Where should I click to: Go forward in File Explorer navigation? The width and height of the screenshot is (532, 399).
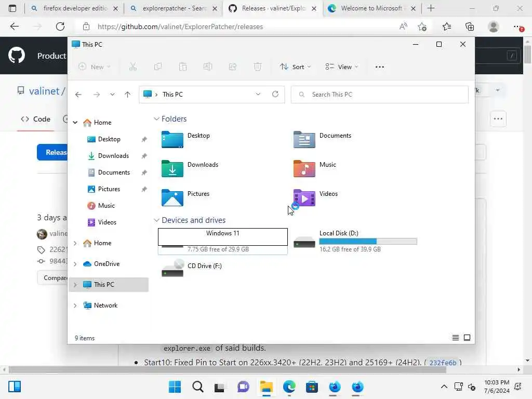97,95
